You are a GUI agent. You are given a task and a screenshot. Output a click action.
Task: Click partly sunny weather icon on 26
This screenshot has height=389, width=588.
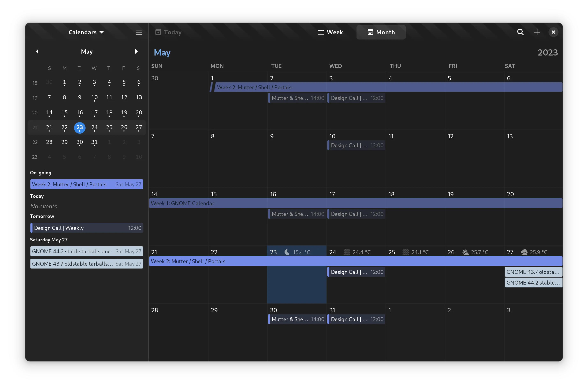tap(465, 252)
